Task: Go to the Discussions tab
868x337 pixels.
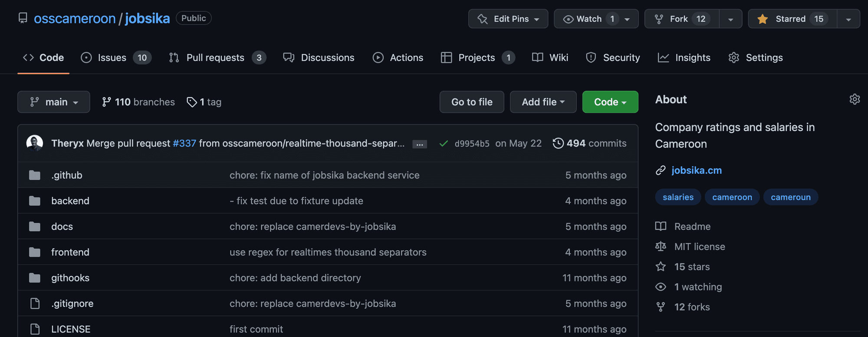Action: coord(319,57)
